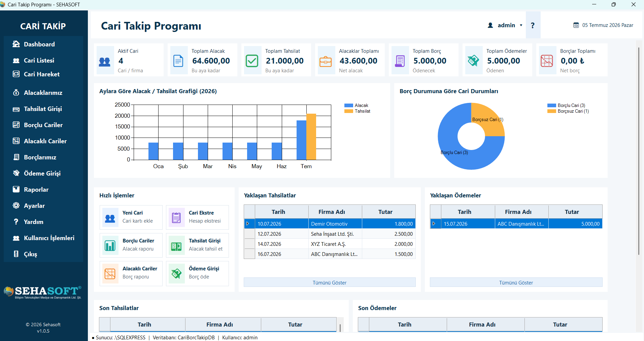644x341 pixels.
Task: Open Cari Listesi in the sidebar
Action: click(x=39, y=61)
